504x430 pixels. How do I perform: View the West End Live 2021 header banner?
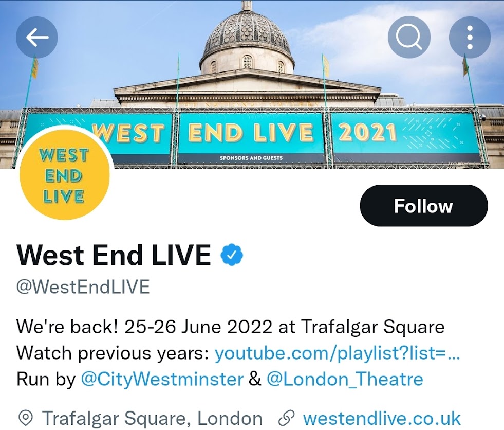tap(252, 84)
